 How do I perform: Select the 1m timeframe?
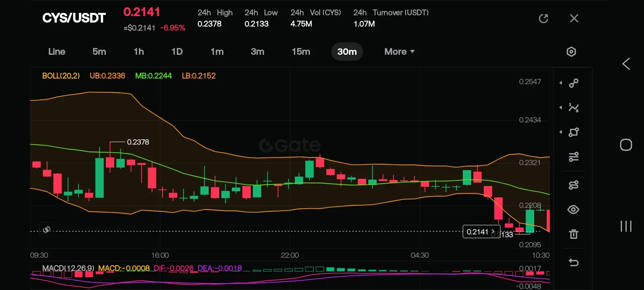pyautogui.click(x=217, y=52)
